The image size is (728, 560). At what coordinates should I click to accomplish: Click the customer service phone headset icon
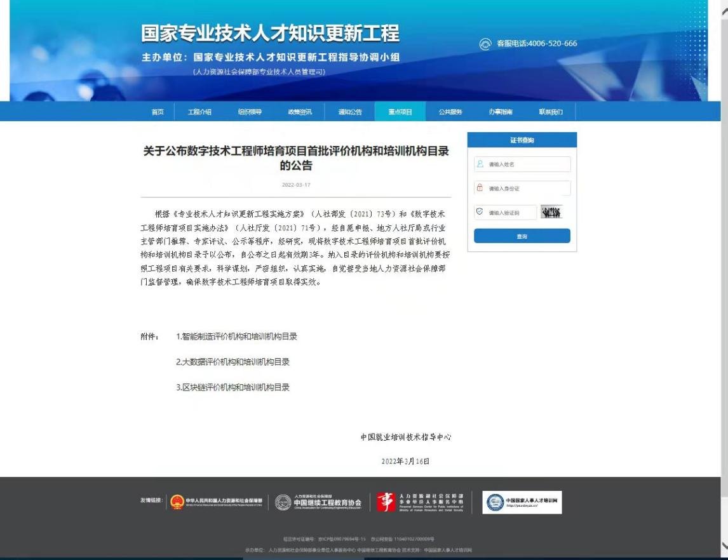485,44
